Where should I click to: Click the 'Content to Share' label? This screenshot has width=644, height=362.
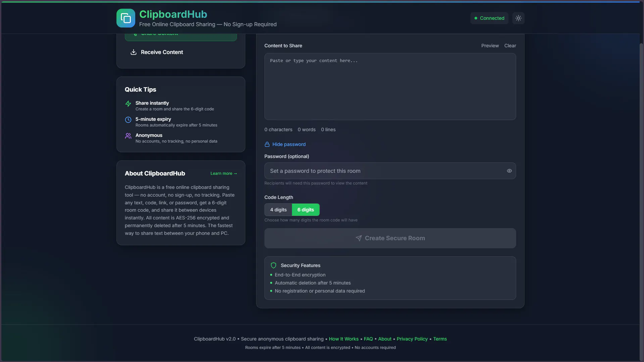pyautogui.click(x=283, y=46)
